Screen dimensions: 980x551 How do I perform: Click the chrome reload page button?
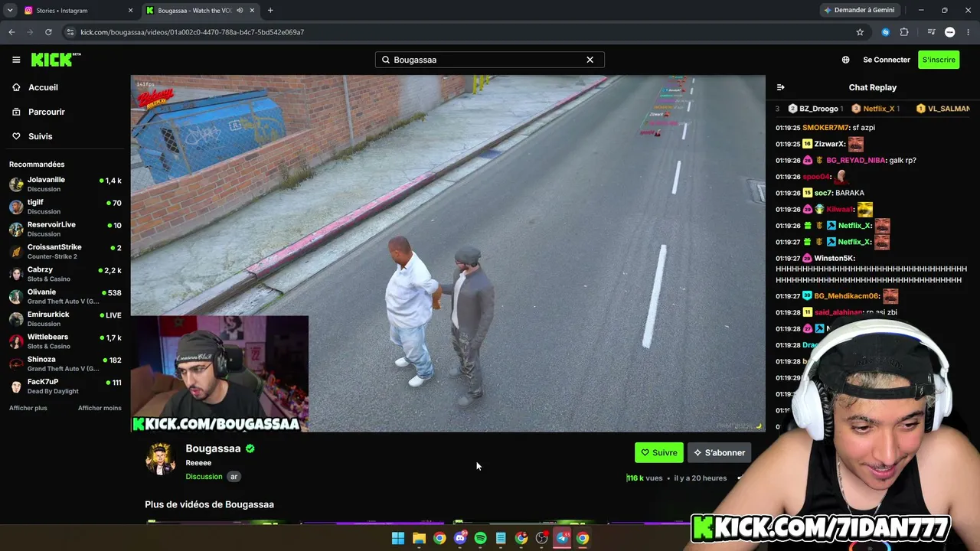(x=48, y=32)
